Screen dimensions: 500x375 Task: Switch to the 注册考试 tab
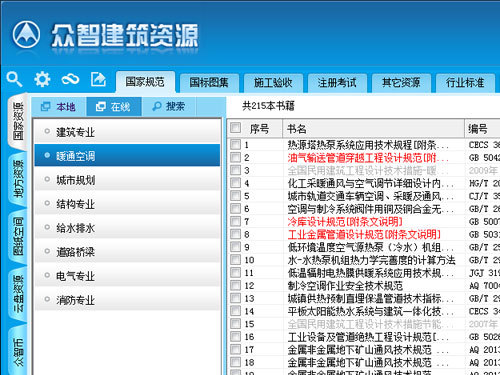(x=337, y=83)
